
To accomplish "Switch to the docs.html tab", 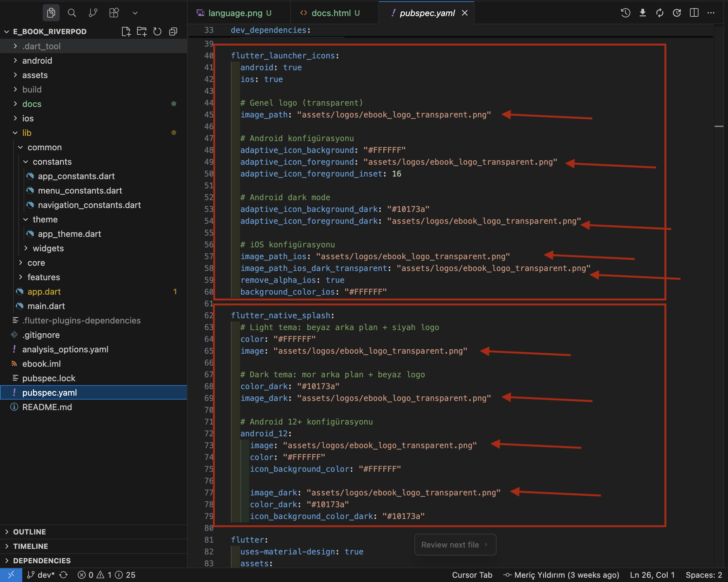I will click(331, 13).
